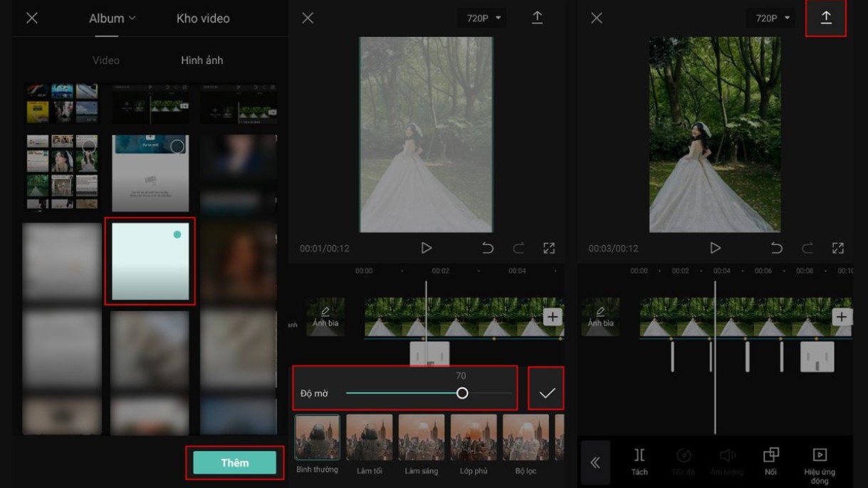
Task: Click the red-outlined export upload icon
Action: 826,19
